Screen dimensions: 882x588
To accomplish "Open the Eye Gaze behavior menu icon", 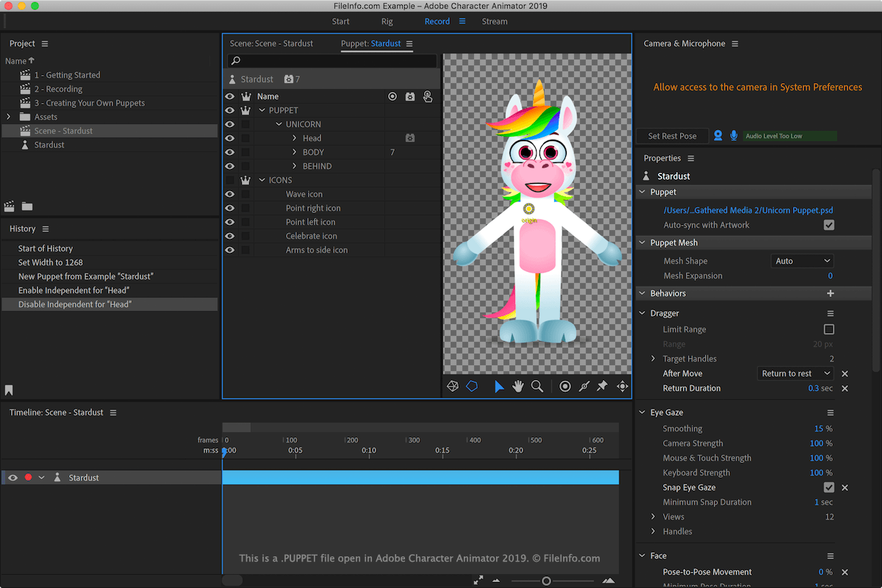I will (831, 413).
